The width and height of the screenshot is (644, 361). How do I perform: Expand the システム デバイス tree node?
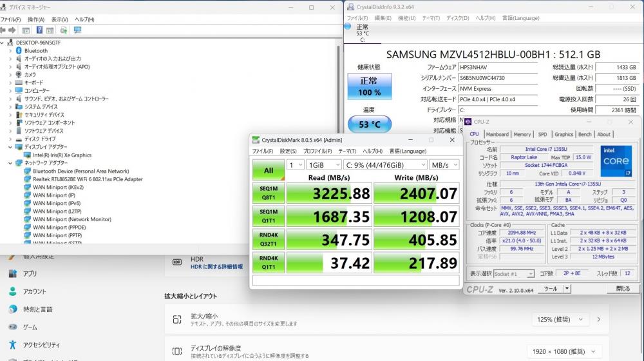tap(10, 107)
